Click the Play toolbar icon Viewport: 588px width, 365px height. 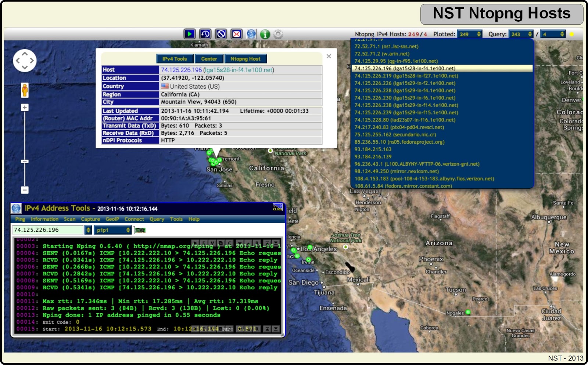(x=189, y=34)
